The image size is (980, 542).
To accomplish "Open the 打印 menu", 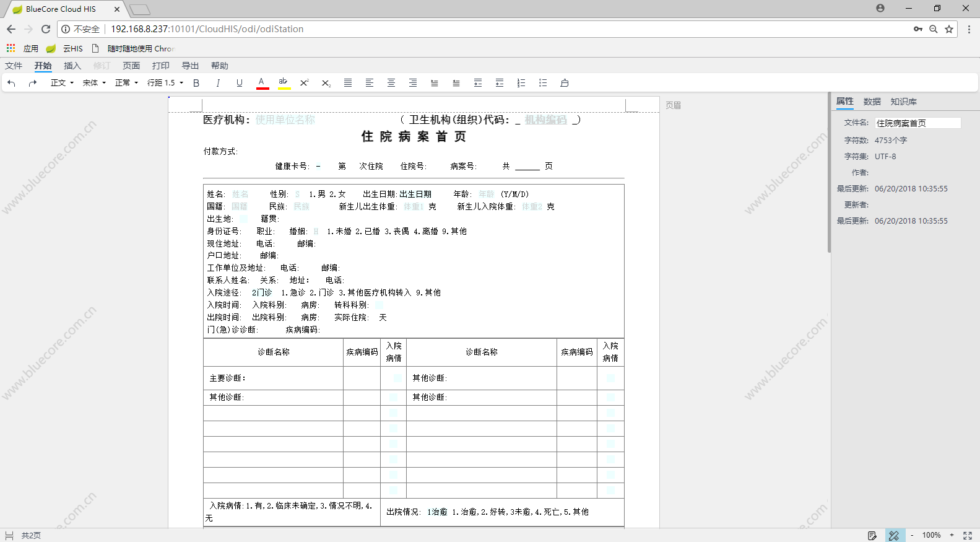I will [x=161, y=66].
